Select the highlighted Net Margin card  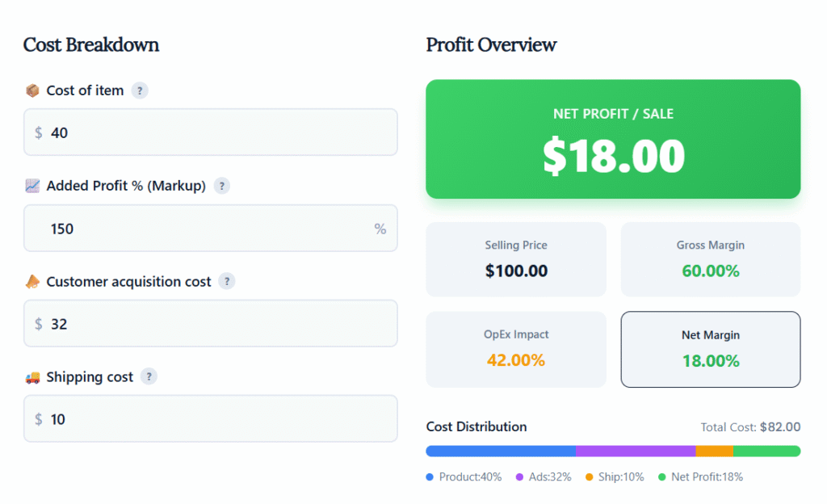point(711,349)
